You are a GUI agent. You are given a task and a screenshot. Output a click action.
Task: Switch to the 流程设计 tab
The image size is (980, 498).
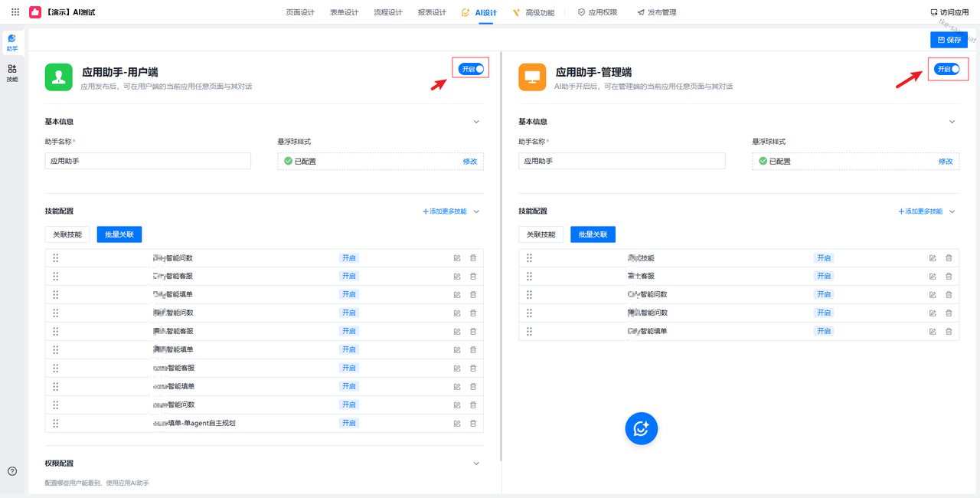coord(387,12)
